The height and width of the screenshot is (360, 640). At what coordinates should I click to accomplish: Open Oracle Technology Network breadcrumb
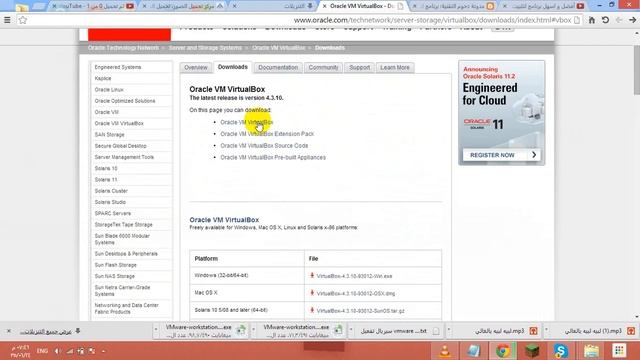pyautogui.click(x=123, y=48)
